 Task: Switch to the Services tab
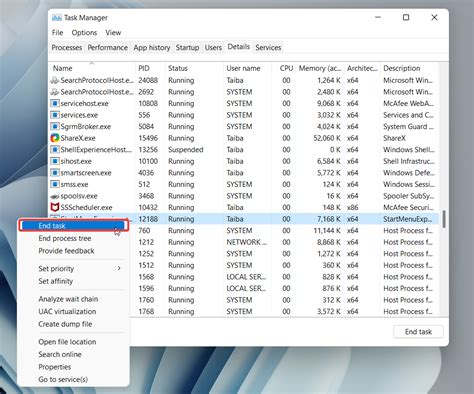pyautogui.click(x=268, y=48)
